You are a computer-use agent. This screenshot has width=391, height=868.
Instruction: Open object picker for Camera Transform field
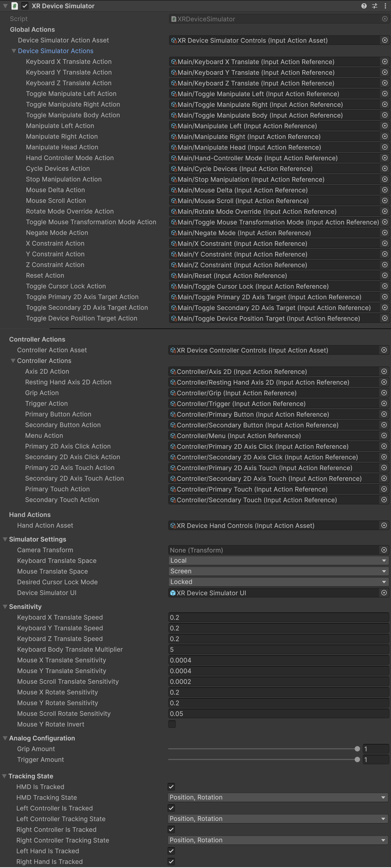pos(384,550)
